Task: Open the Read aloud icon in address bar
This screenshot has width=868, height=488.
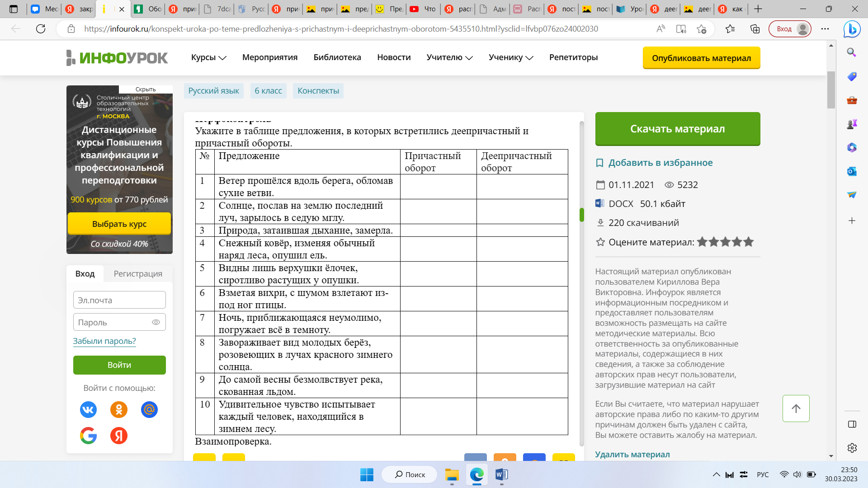Action: pyautogui.click(x=660, y=29)
